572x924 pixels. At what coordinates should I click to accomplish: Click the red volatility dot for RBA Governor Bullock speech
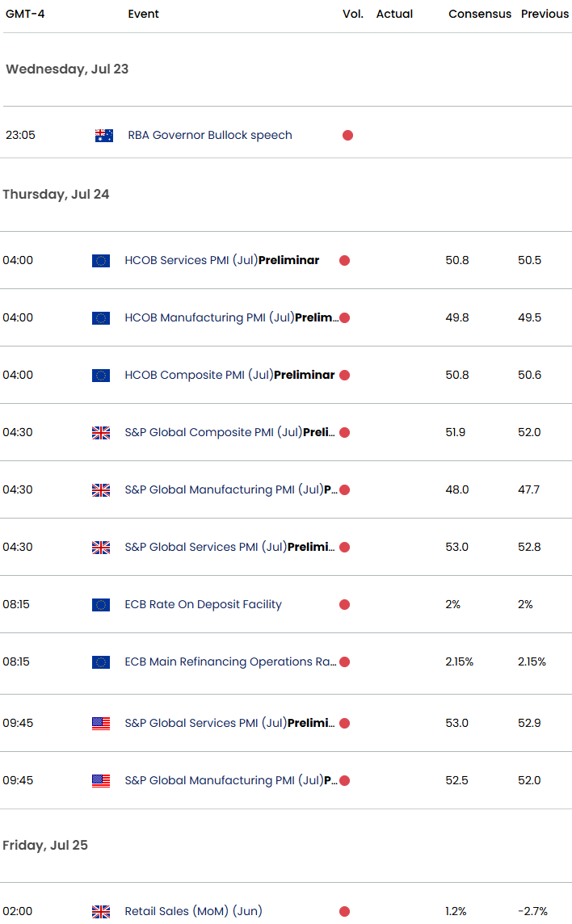tap(347, 136)
